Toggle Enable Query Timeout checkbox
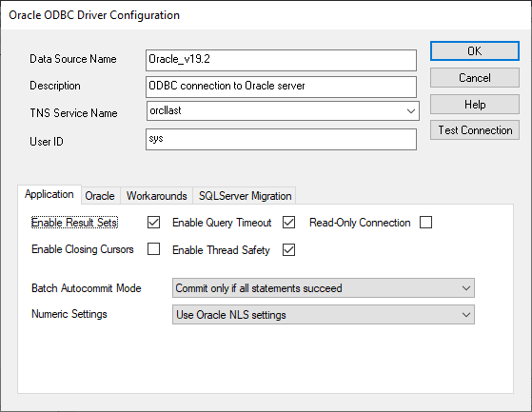The width and height of the screenshot is (532, 412). [288, 223]
